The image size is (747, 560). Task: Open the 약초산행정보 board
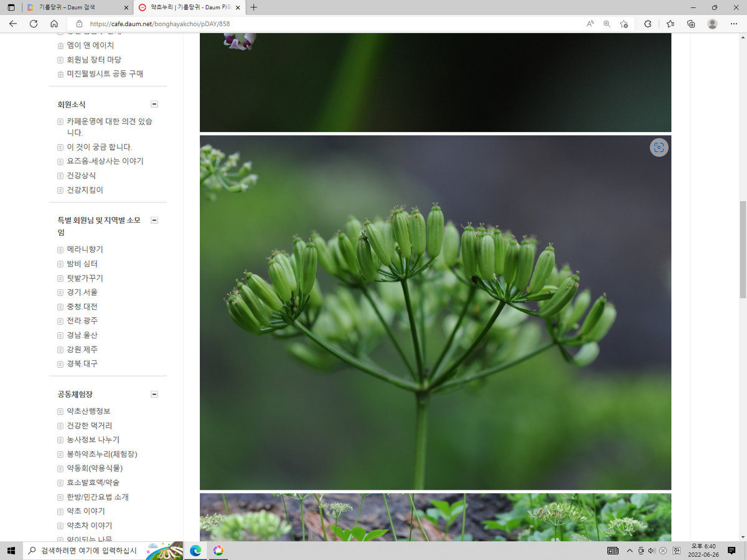(89, 411)
